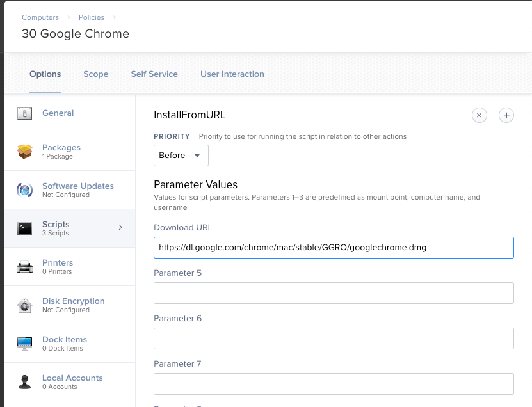Click the '0 Printers' count text
Screen dimensions: 532x407
pos(57,272)
